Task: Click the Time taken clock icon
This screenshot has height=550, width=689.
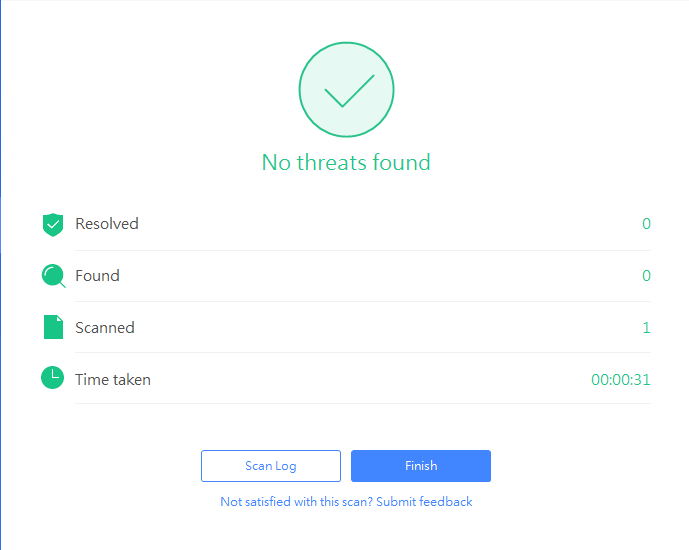Action: (x=53, y=378)
